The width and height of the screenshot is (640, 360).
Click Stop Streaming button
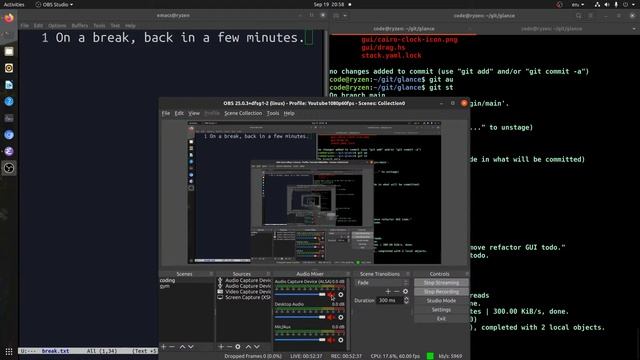(x=441, y=282)
